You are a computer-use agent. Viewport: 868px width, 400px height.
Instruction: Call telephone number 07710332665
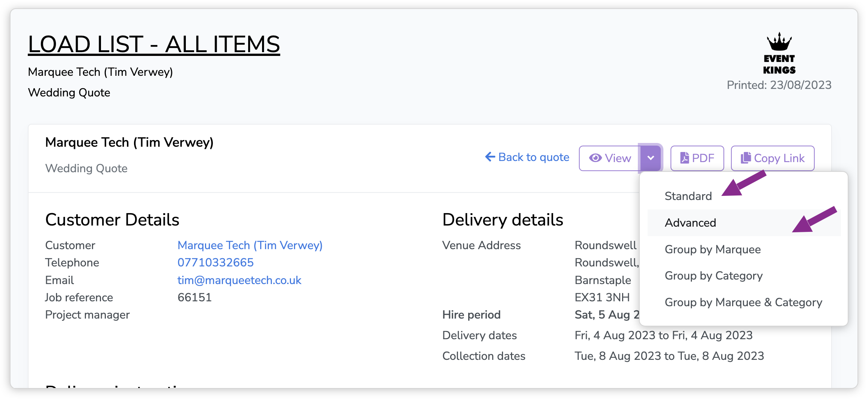click(x=215, y=263)
